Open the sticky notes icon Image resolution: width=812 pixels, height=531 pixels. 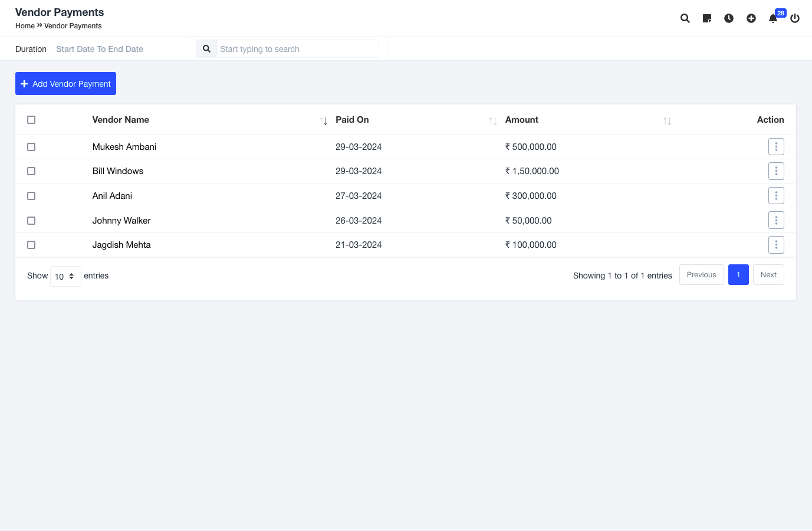click(x=706, y=18)
